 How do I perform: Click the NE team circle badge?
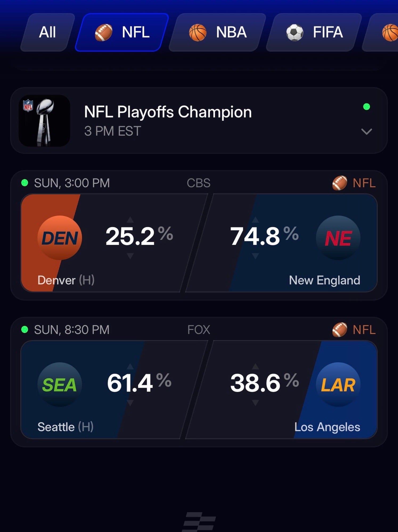[338, 238]
